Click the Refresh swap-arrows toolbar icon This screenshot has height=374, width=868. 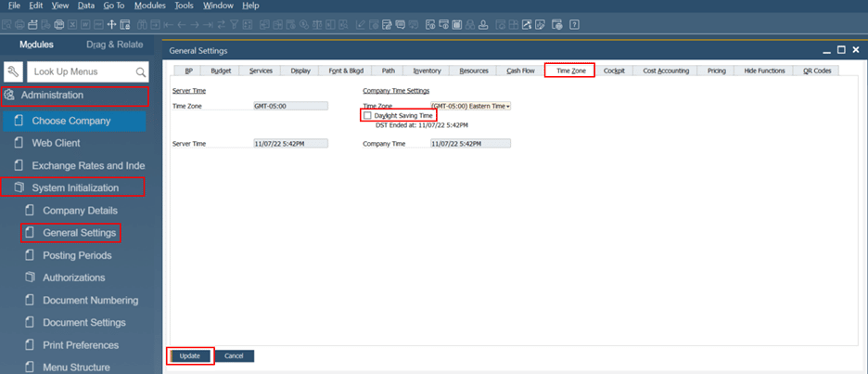[x=222, y=24]
